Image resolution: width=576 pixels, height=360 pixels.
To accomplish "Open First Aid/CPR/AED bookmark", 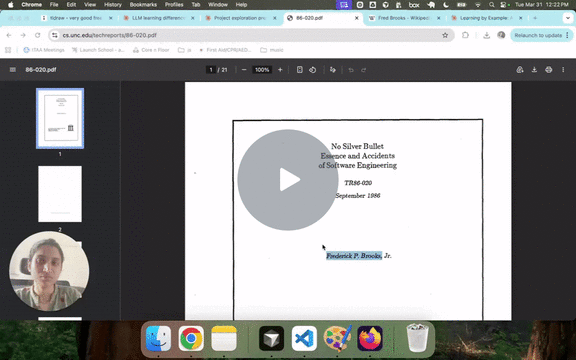I will (225, 50).
